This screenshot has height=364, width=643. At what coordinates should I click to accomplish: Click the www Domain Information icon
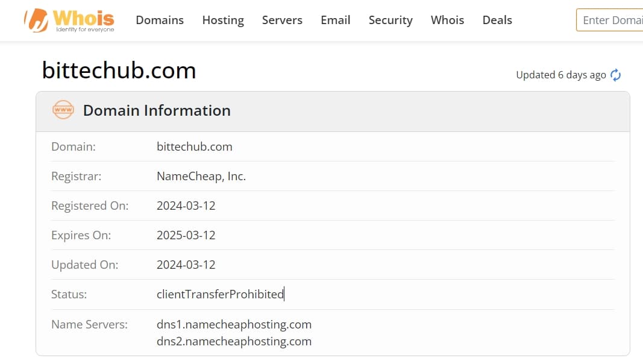coord(63,110)
